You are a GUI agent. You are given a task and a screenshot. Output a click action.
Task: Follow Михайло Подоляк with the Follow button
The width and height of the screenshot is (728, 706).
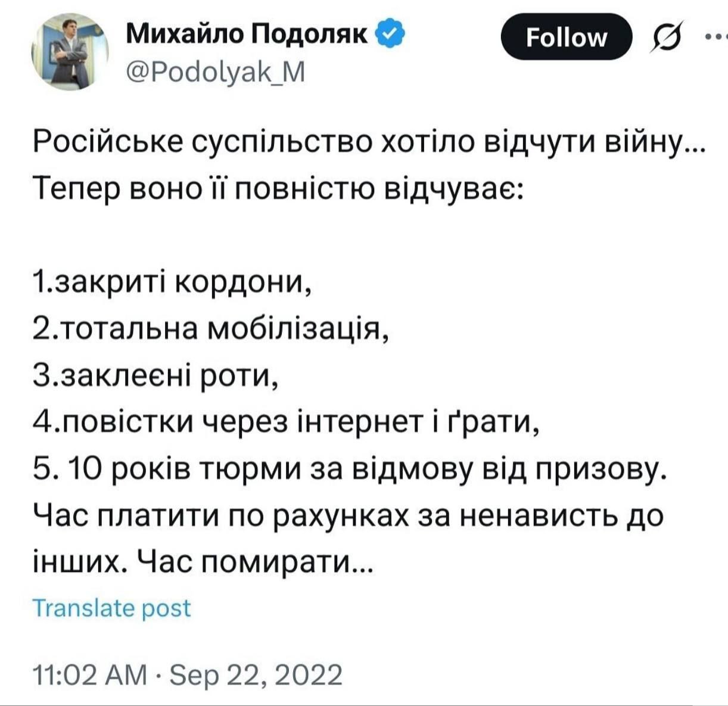tap(566, 38)
